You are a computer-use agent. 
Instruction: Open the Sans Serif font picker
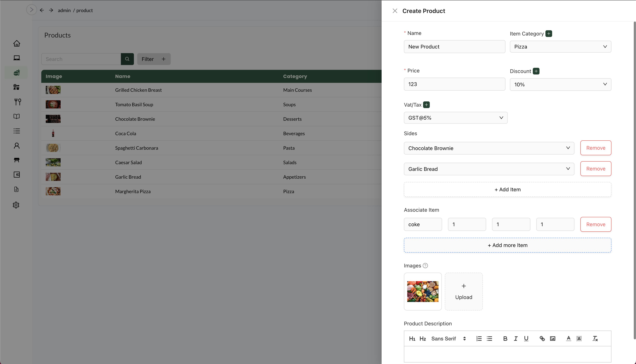(448, 339)
